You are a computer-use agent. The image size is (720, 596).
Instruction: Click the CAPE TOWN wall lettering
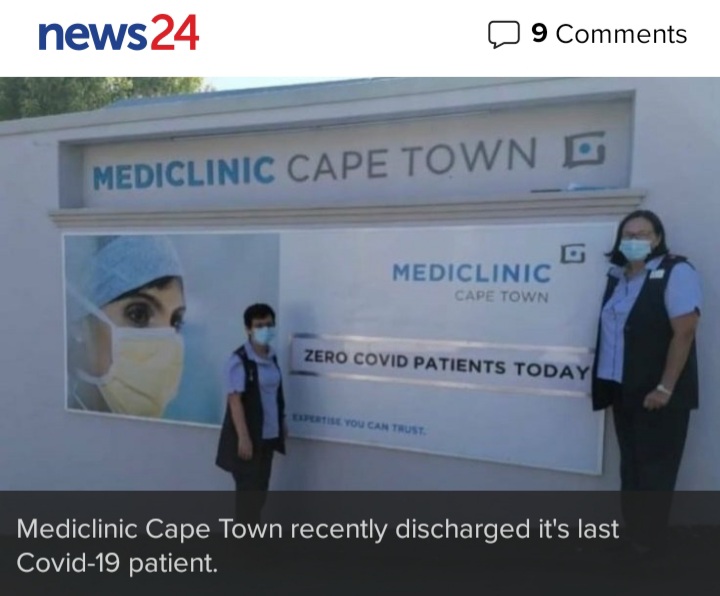[x=412, y=158]
